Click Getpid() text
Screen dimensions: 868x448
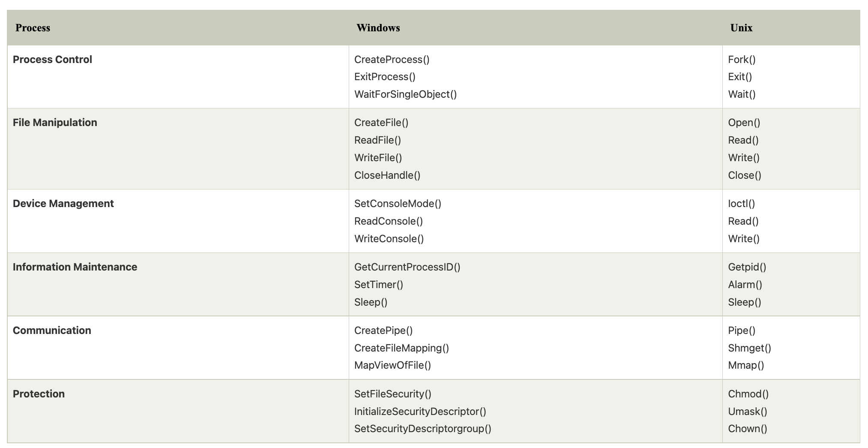(x=747, y=267)
